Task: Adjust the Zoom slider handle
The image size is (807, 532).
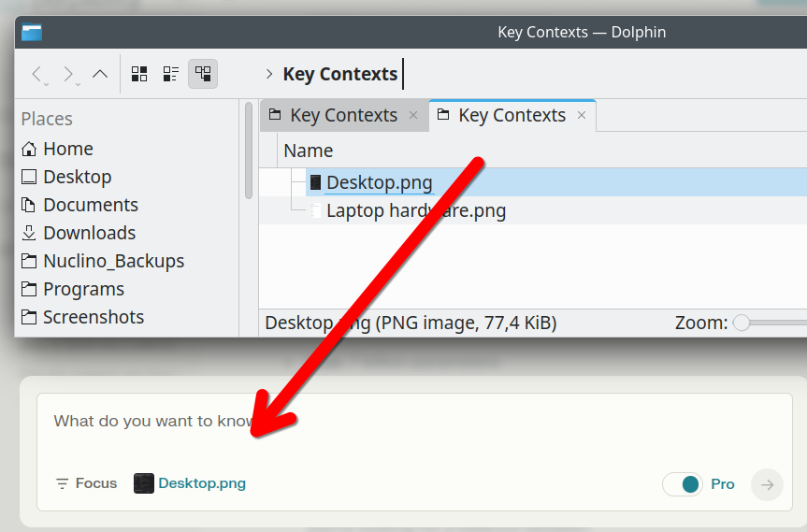Action: [x=742, y=323]
